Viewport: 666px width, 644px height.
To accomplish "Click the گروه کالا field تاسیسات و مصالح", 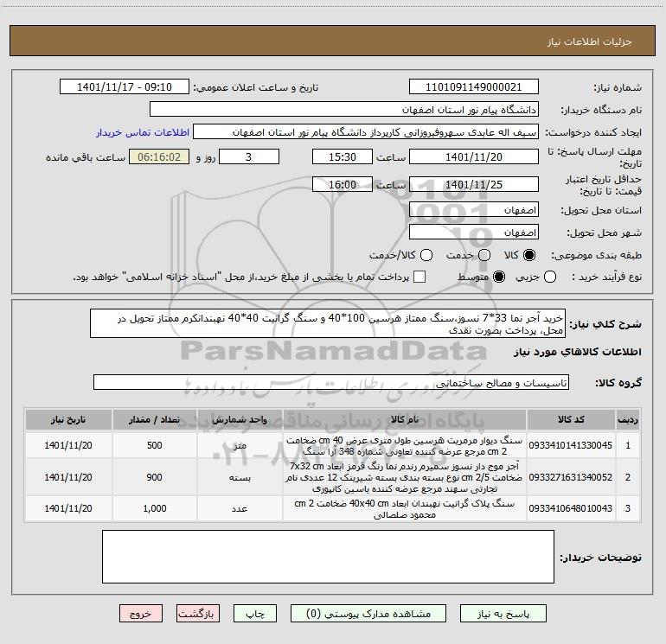I will click(x=331, y=382).
